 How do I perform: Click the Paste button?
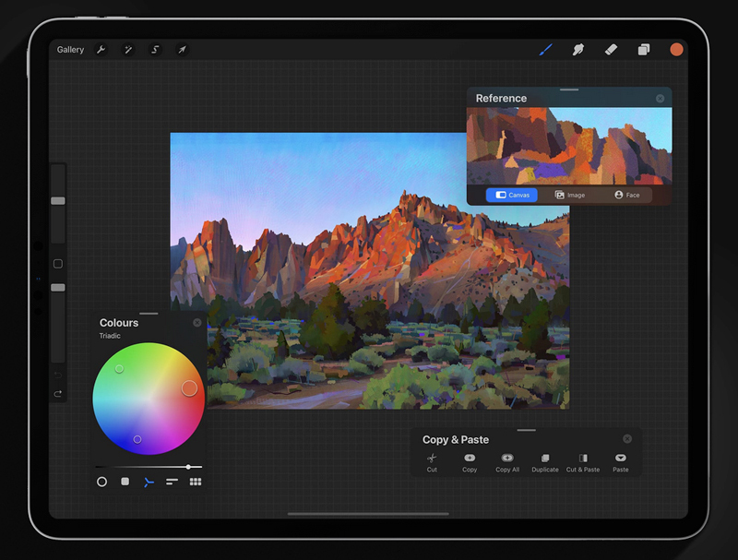coord(620,462)
